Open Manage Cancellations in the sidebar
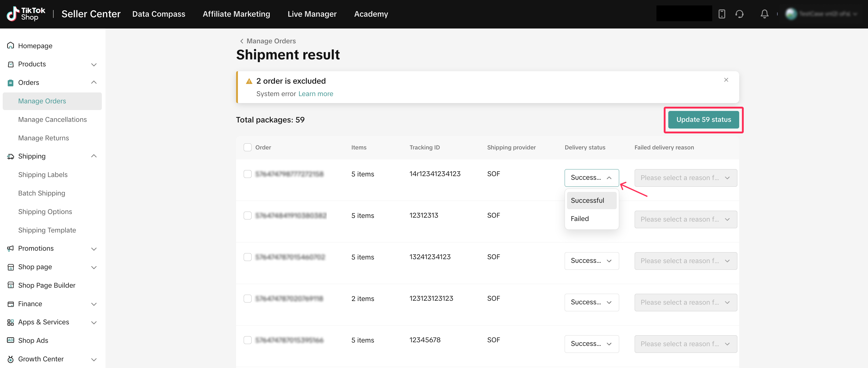 coord(52,119)
